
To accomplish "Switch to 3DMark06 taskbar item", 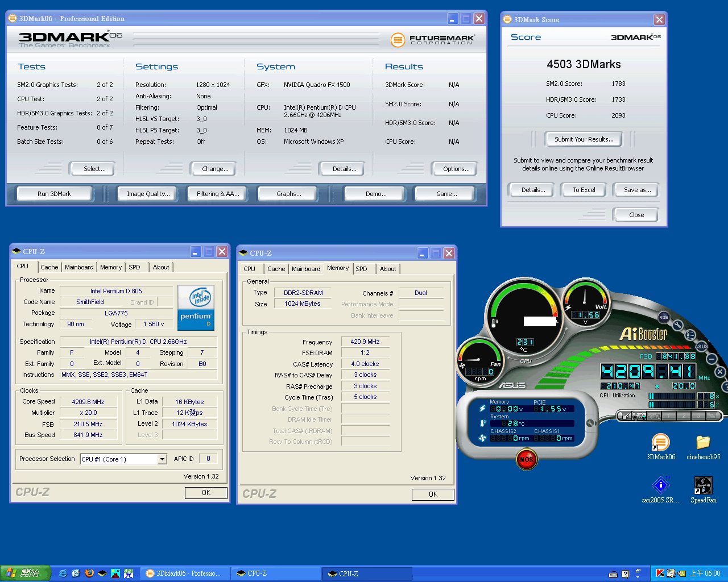I will click(x=185, y=573).
